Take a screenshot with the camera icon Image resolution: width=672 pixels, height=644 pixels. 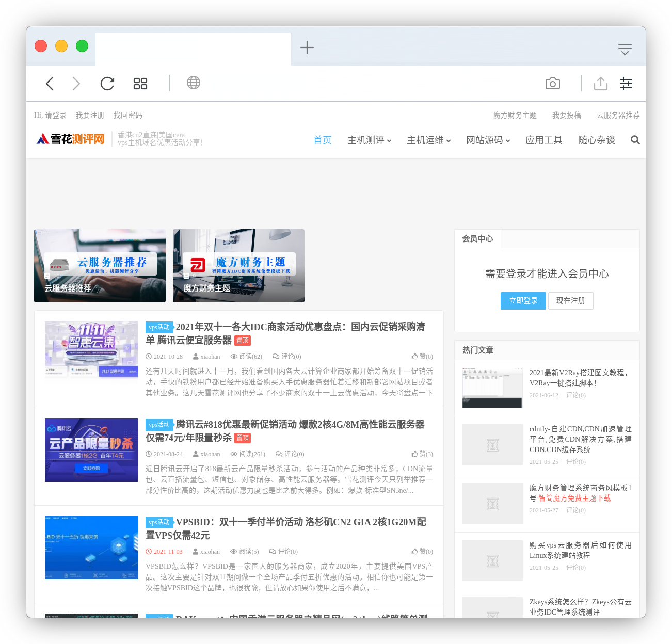pos(553,84)
